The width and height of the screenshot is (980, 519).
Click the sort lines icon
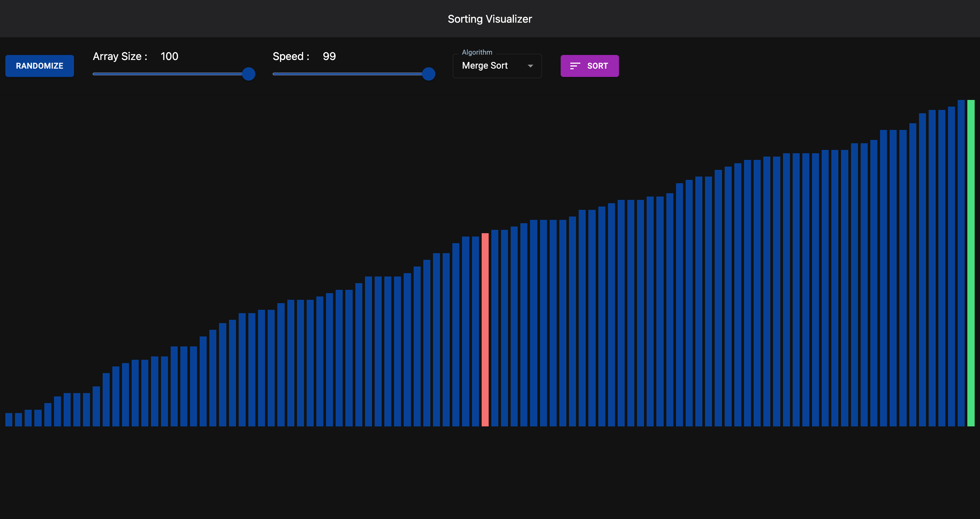click(575, 66)
